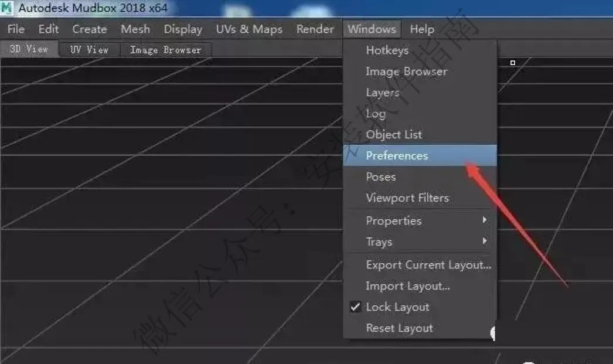The height and width of the screenshot is (364, 613).
Task: Open the Create menu
Action: 90,29
